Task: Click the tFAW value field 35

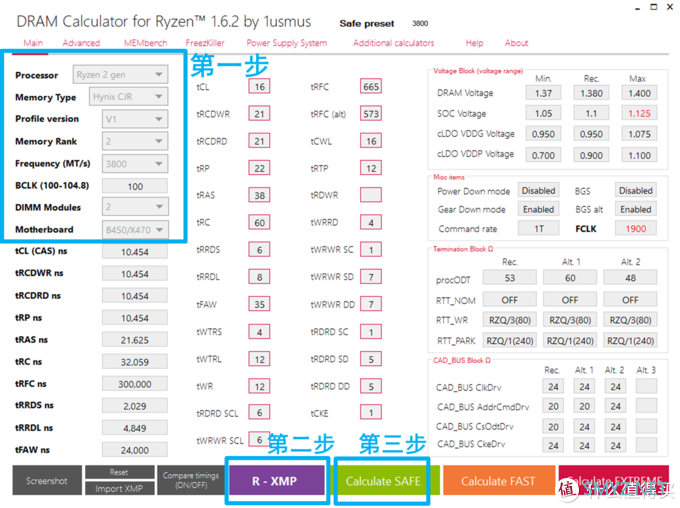Action: 259,304
